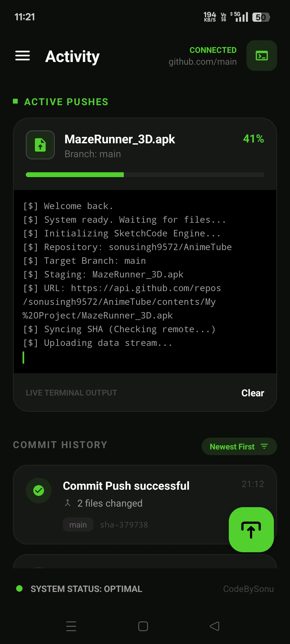Viewport: 290px width, 644px height.
Task: Open recent apps from navigation bar
Action: 71,626
